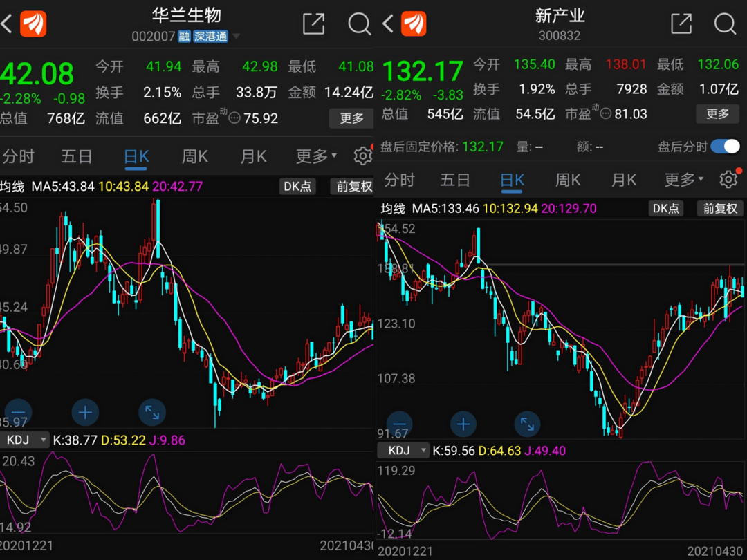The height and width of the screenshot is (560, 747).
Task: Tap the zoom-out minus icon on 新产业 chart
Action: click(398, 424)
